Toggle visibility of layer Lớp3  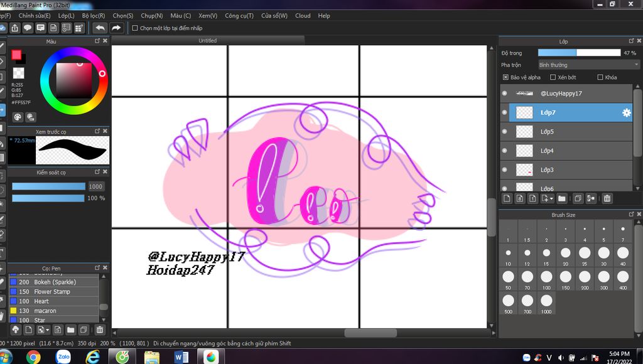[504, 169]
